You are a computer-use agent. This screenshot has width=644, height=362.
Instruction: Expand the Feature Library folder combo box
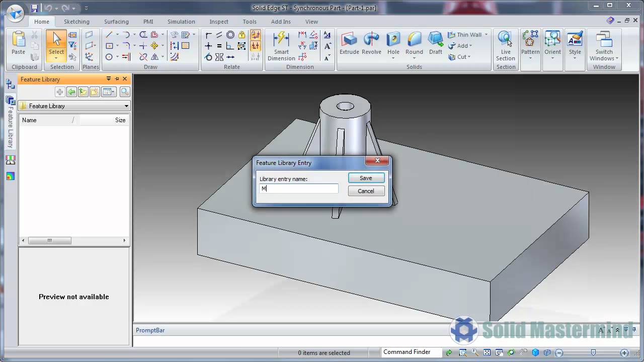pyautogui.click(x=126, y=106)
